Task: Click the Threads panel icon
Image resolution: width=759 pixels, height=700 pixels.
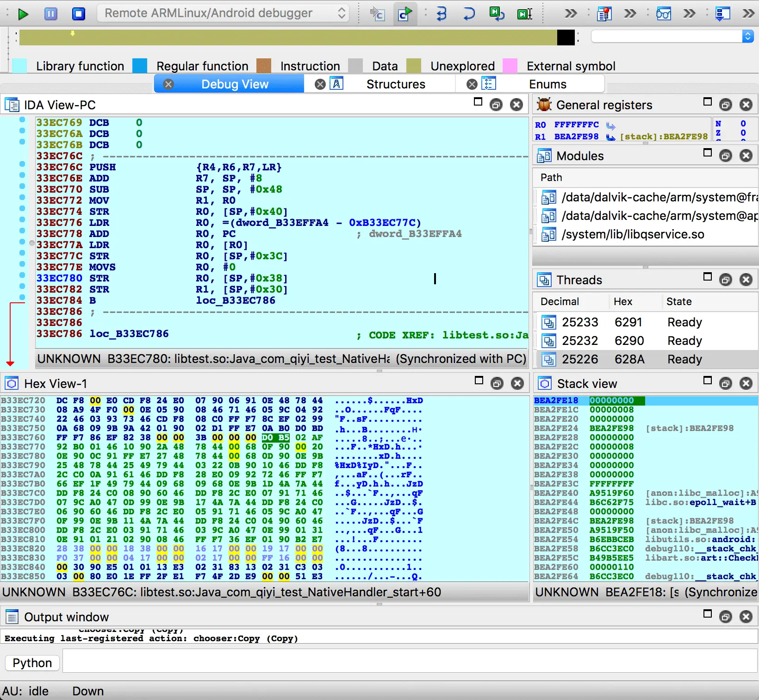Action: click(x=544, y=280)
